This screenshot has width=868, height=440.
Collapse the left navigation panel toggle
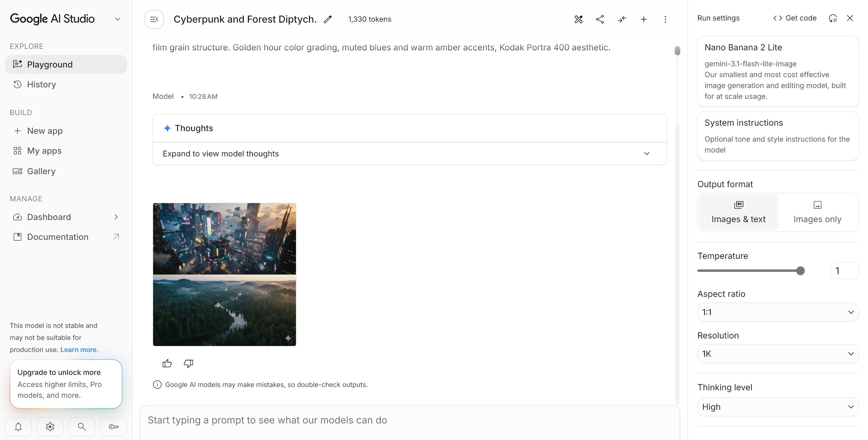[x=154, y=19]
